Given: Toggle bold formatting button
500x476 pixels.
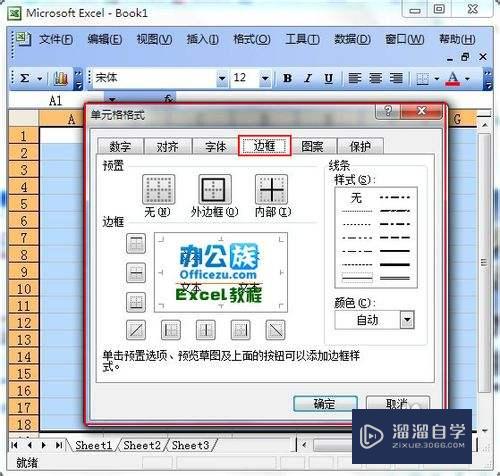Looking at the screenshot, I should [x=287, y=78].
